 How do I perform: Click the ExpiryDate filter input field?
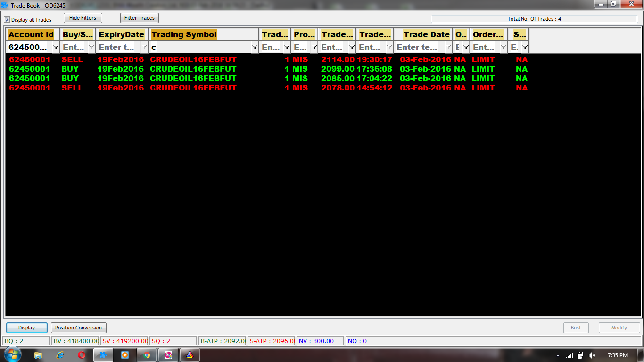coord(118,47)
